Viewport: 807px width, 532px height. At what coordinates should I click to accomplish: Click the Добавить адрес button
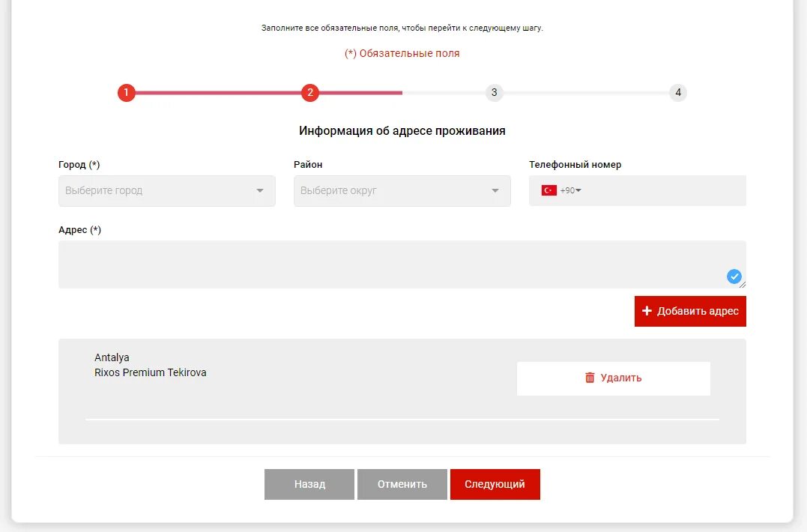coord(690,311)
